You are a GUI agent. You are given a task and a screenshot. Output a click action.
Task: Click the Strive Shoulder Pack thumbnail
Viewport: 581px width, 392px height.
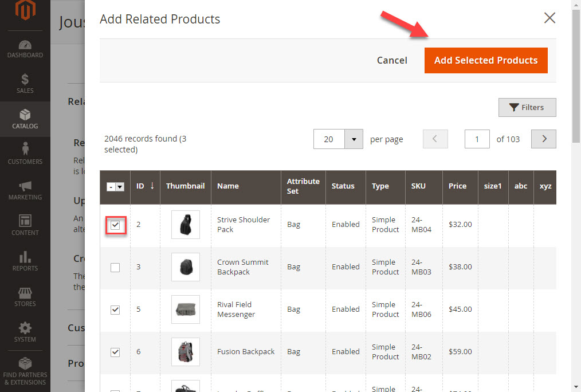click(186, 225)
